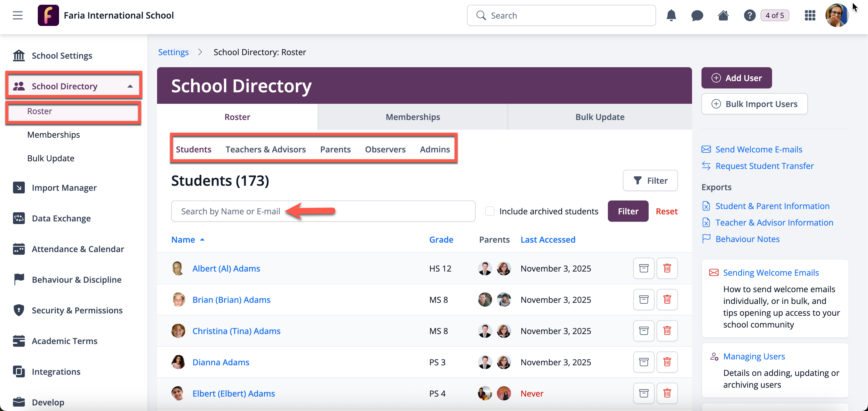
Task: Open the apps grid launcher icon
Action: [x=810, y=16]
